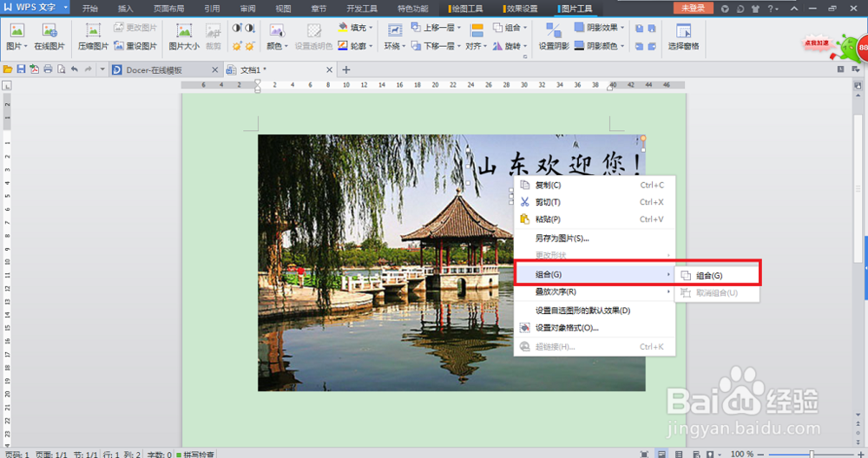Switch to web layout view icon in status bar
The height and width of the screenshot is (458, 868).
tap(696, 455)
